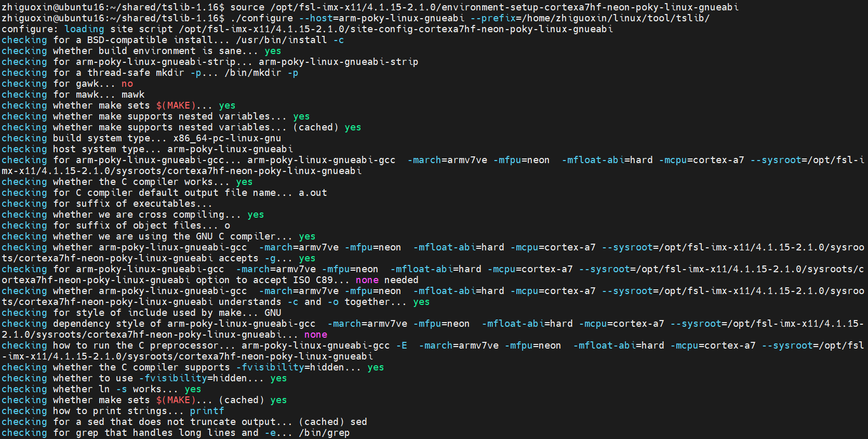Click 'yes' after 'build environment is sane'
Screen dimensions: 868x439
coord(273,51)
